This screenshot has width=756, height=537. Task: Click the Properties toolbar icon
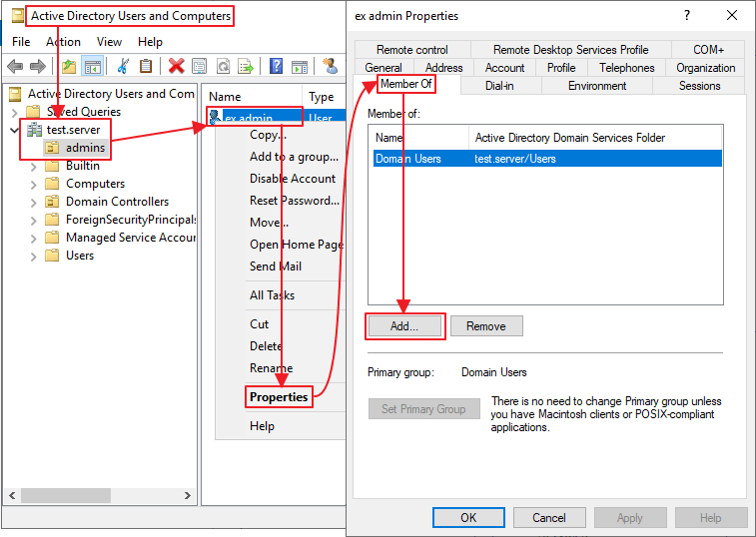point(199,66)
